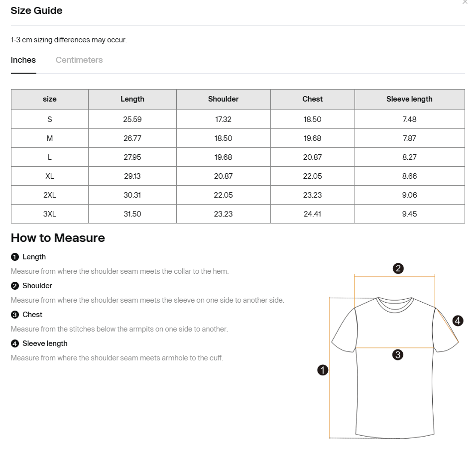476x452 pixels.
Task: Click the number 4 sleeve marker in diagram
Action: [x=458, y=321]
